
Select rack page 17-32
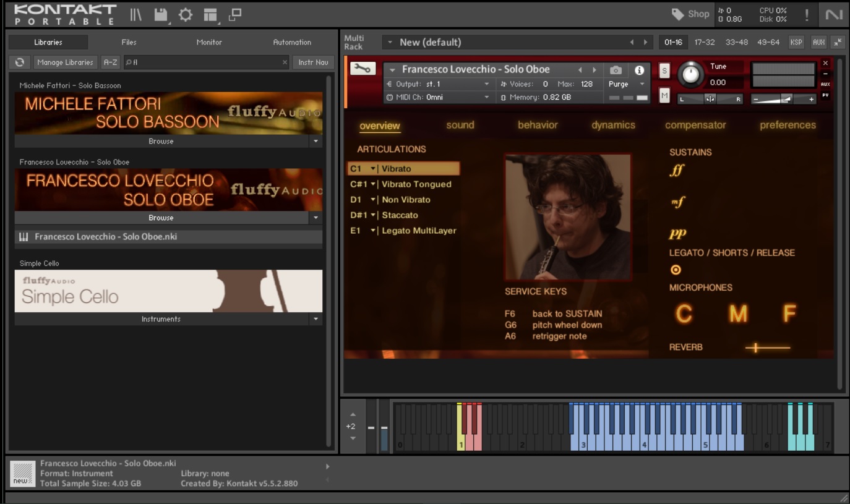[705, 42]
